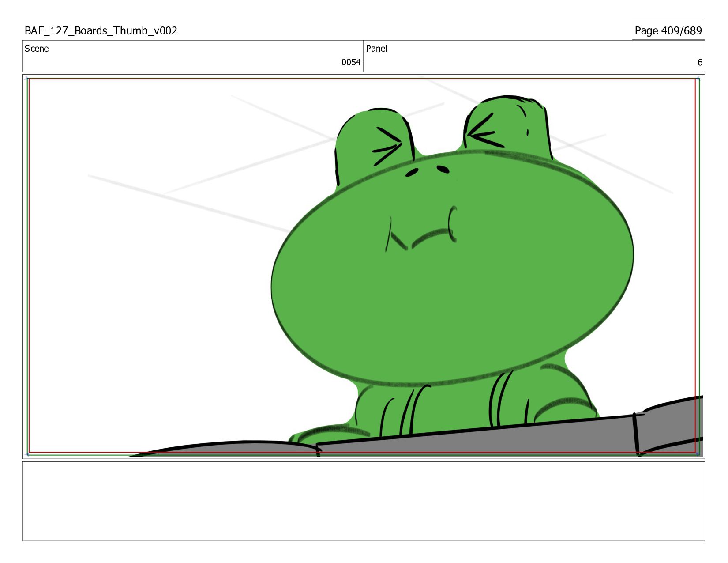The height and width of the screenshot is (563, 728).
Task: Select the scene number 0054
Action: [x=351, y=62]
